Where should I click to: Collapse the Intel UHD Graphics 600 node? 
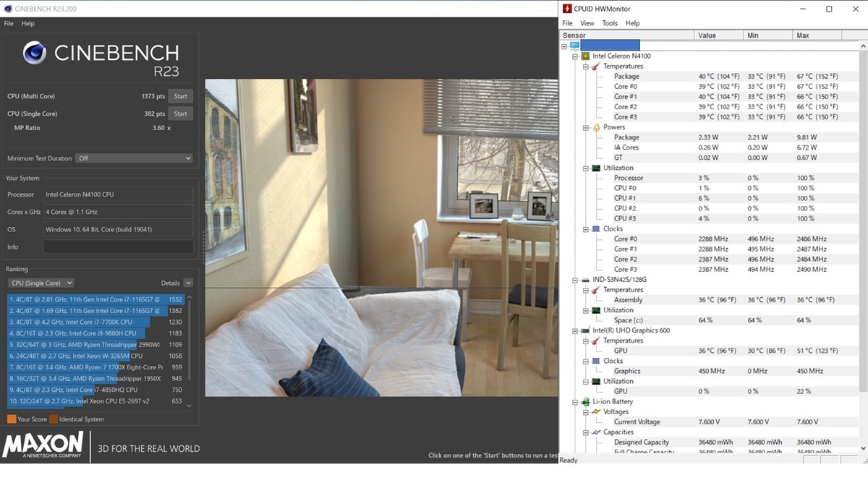[x=575, y=330]
